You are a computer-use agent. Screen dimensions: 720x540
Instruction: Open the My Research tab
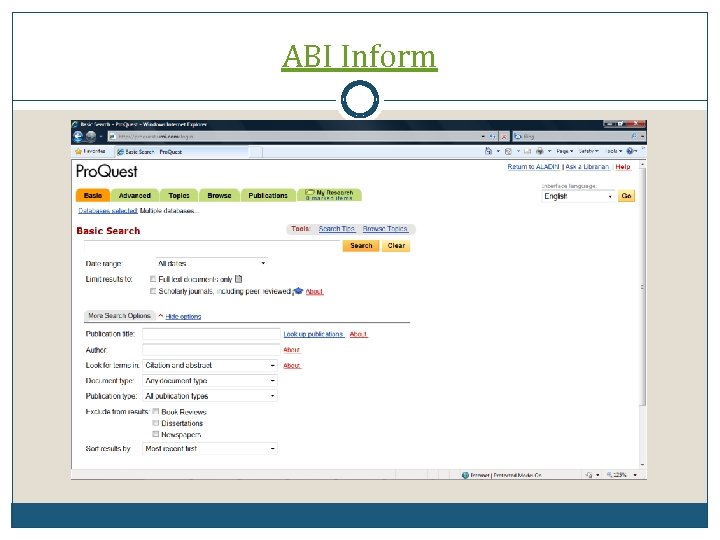(x=329, y=195)
